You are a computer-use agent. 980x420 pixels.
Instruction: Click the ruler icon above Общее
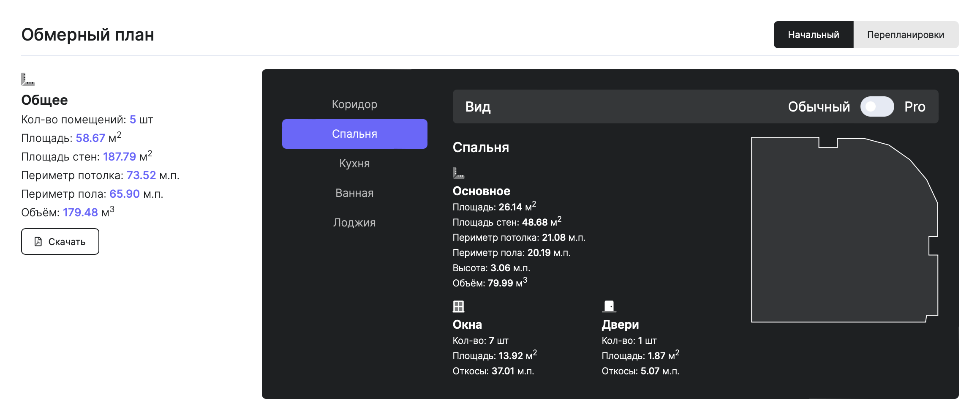[28, 79]
